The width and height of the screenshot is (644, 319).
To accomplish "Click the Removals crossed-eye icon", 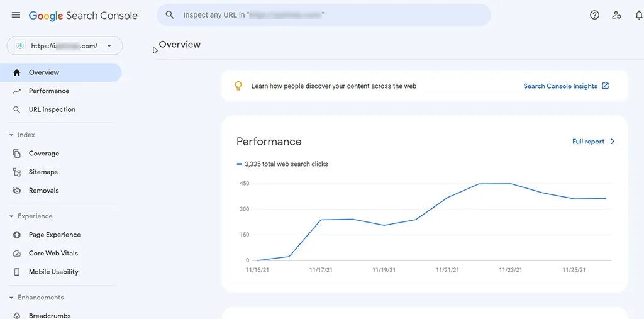I will [x=17, y=191].
